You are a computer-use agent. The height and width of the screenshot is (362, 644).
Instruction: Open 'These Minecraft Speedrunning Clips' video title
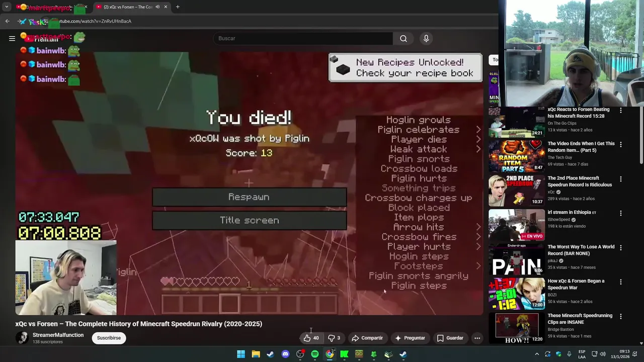[x=580, y=319]
